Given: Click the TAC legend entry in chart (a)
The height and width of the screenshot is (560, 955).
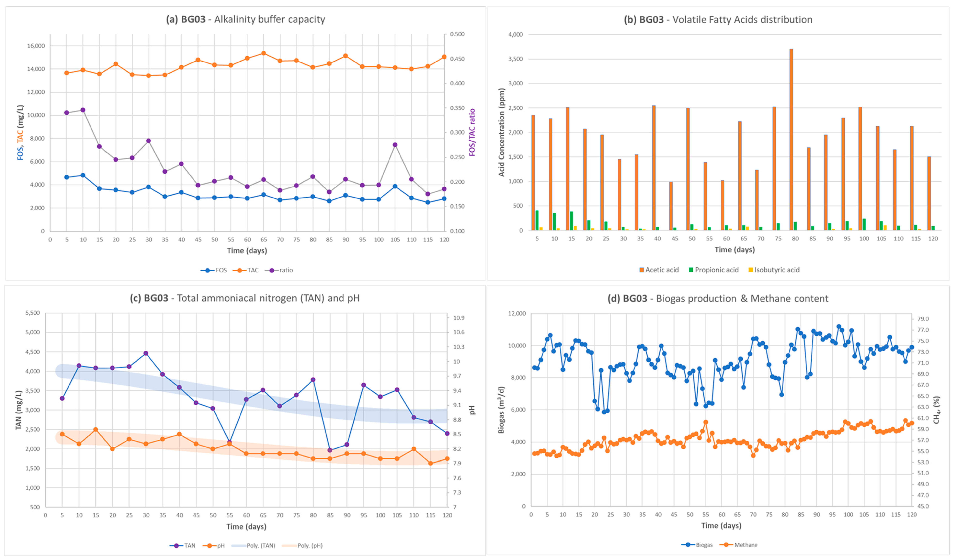Looking at the screenshot, I should coord(253,270).
